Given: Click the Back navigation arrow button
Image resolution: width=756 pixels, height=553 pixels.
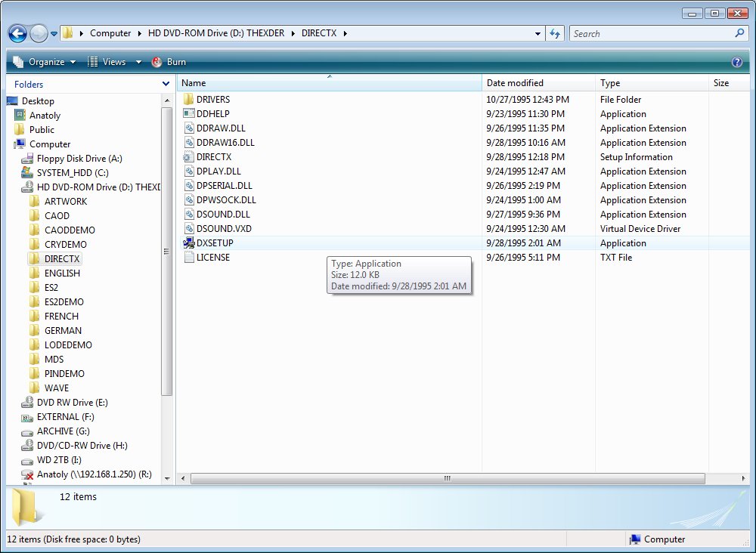Looking at the screenshot, I should pyautogui.click(x=17, y=34).
